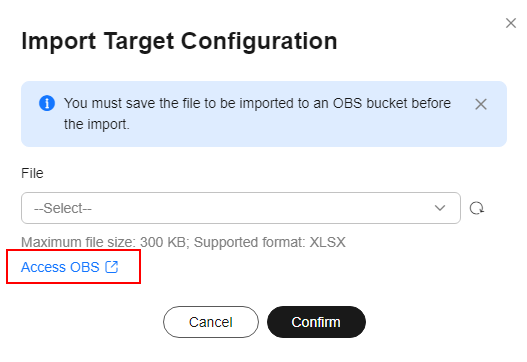The height and width of the screenshot is (362, 527).
Task: Click the blue info icon in the notice
Action: (47, 103)
